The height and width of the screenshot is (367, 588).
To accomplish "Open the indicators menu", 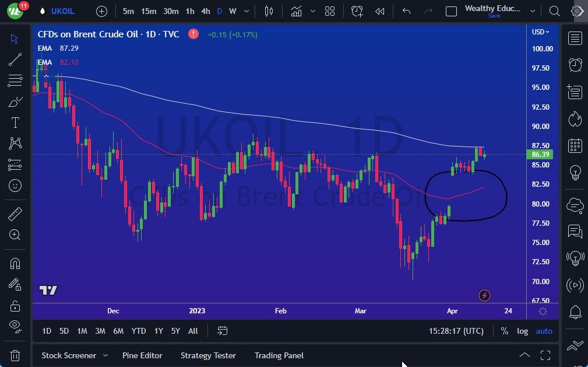I will pos(296,11).
